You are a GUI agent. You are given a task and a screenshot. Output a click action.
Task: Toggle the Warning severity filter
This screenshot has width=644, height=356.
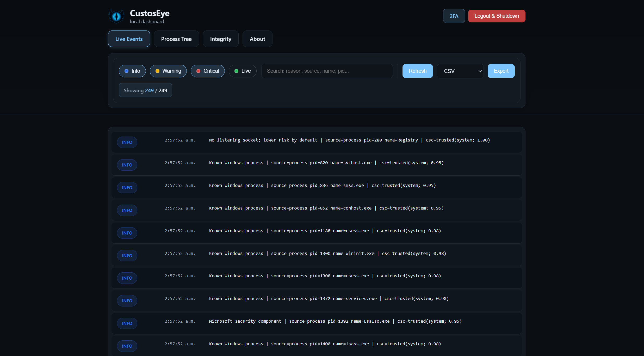(x=168, y=71)
